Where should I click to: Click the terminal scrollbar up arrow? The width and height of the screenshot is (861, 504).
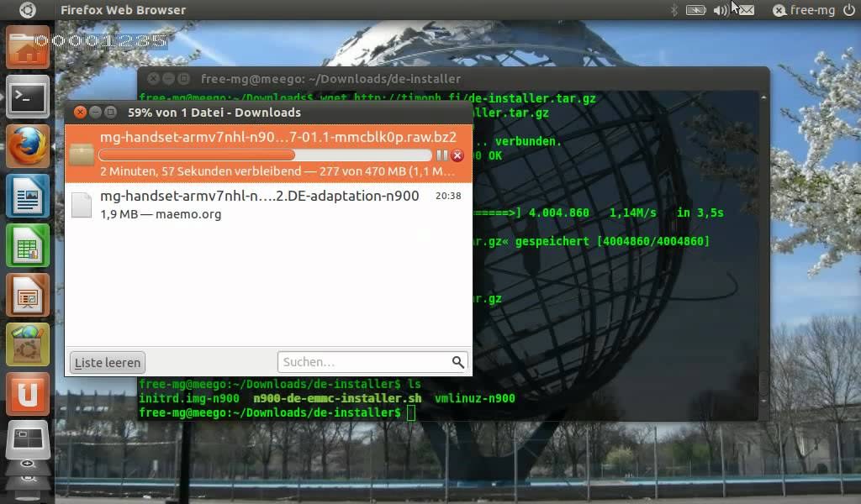coord(763,97)
